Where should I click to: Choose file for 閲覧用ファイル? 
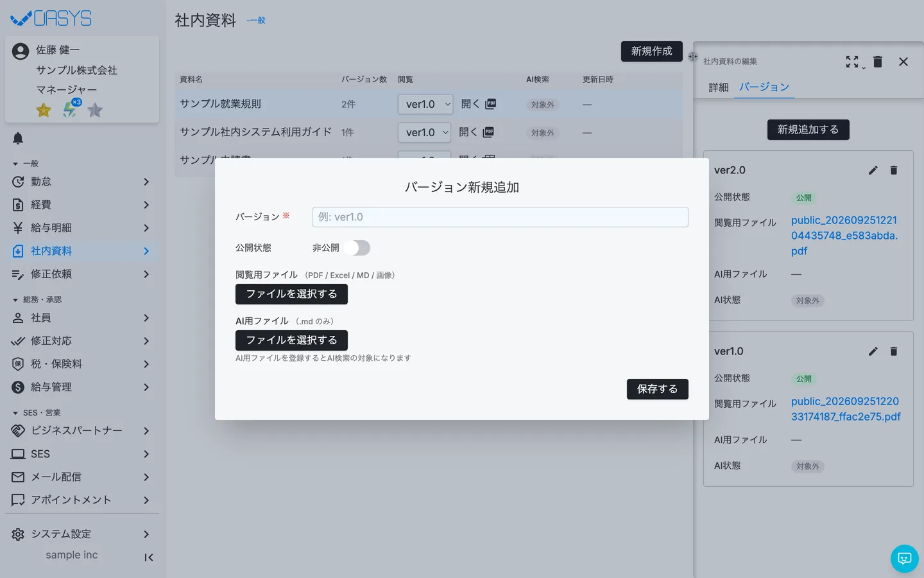coord(291,294)
